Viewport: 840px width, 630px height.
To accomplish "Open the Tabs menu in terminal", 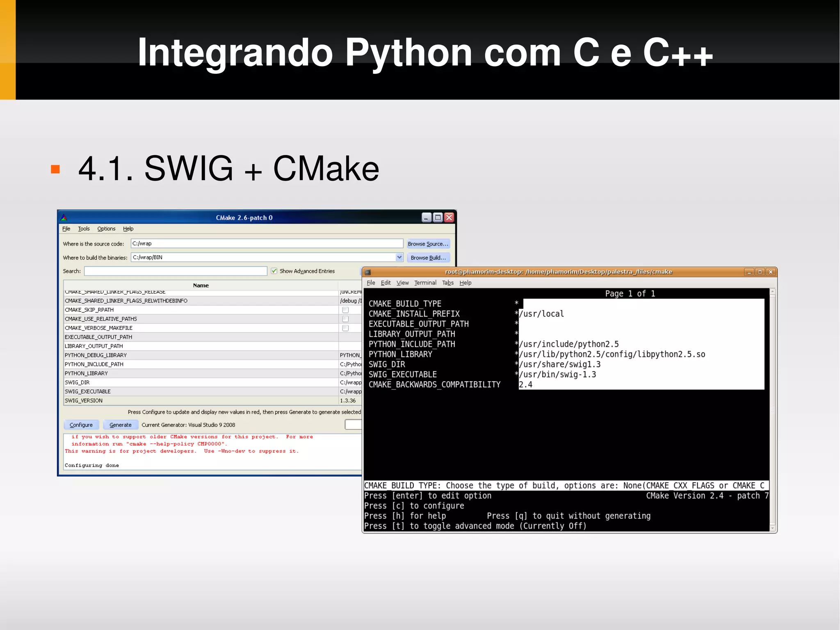I will pyautogui.click(x=447, y=283).
